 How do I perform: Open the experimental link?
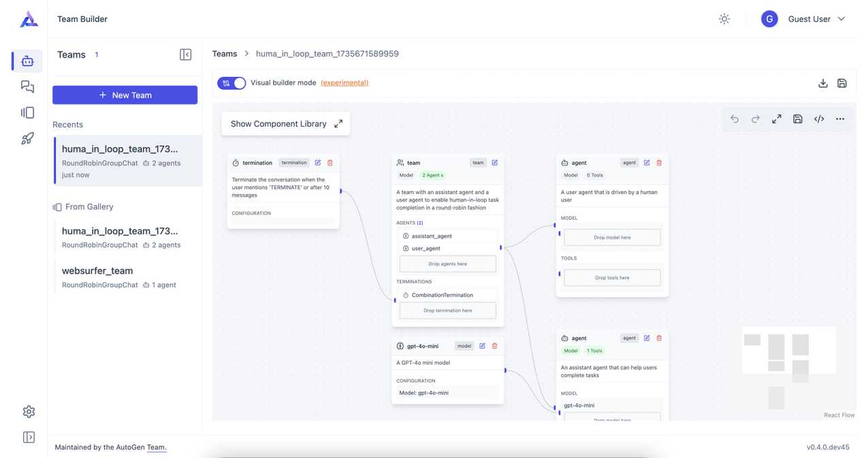coord(344,83)
